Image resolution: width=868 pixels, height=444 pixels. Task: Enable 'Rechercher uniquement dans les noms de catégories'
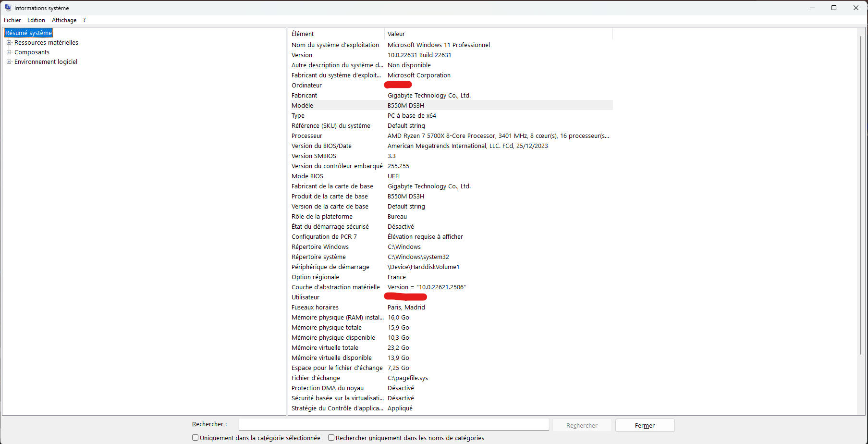(331, 437)
